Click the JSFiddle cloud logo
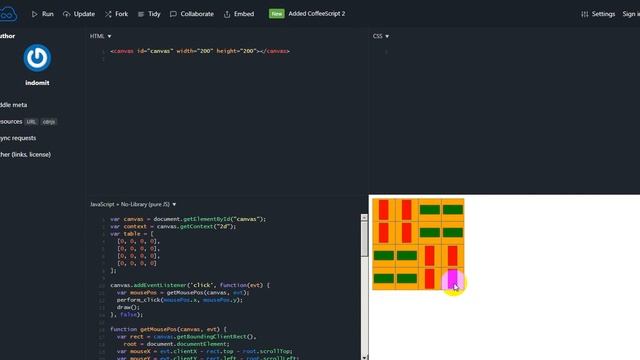The width and height of the screenshot is (640, 360). tap(8, 14)
